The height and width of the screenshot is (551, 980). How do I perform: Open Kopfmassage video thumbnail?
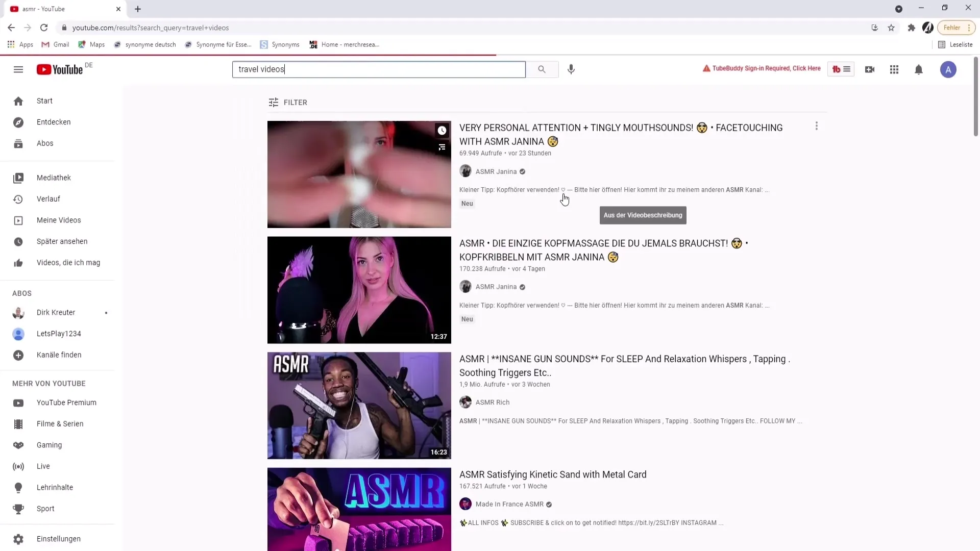[x=359, y=290]
